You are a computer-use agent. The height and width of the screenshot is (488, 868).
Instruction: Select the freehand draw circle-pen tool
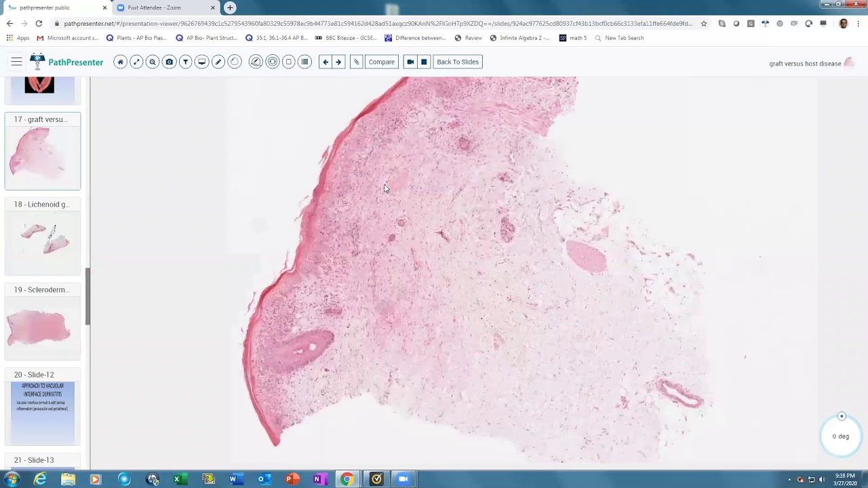[256, 62]
